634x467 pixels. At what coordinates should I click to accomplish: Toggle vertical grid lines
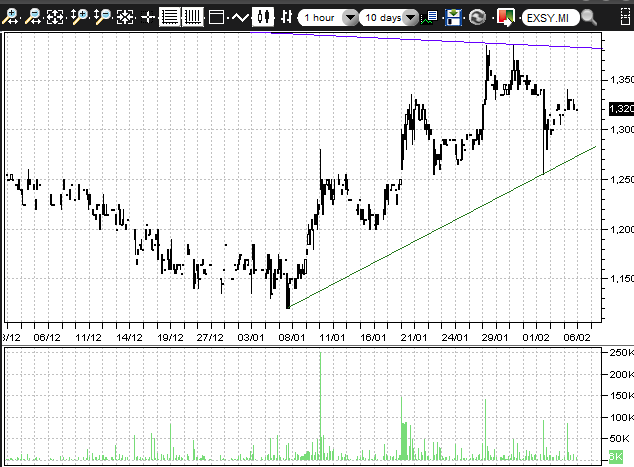pyautogui.click(x=192, y=17)
